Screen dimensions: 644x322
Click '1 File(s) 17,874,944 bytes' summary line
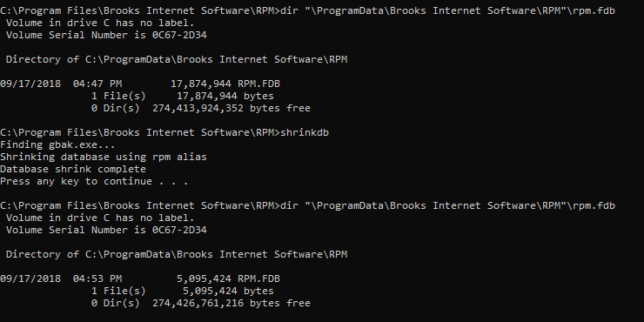(x=183, y=96)
